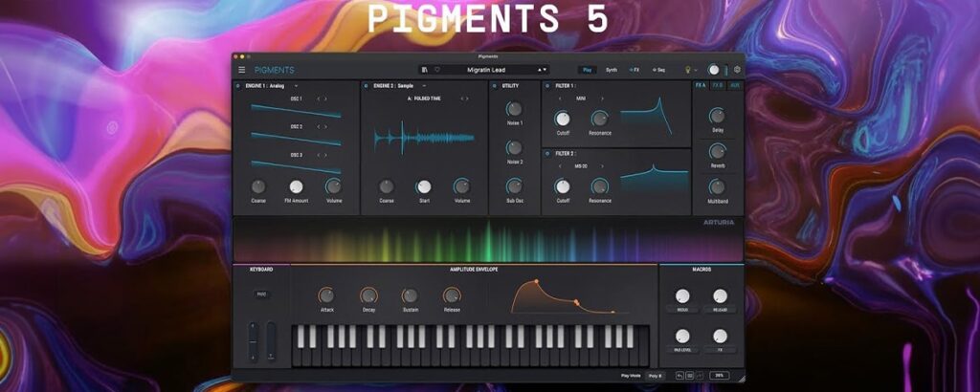Click the undo arrow in the bottom bar
Image resolution: width=980 pixels, height=392 pixels.
[679, 376]
